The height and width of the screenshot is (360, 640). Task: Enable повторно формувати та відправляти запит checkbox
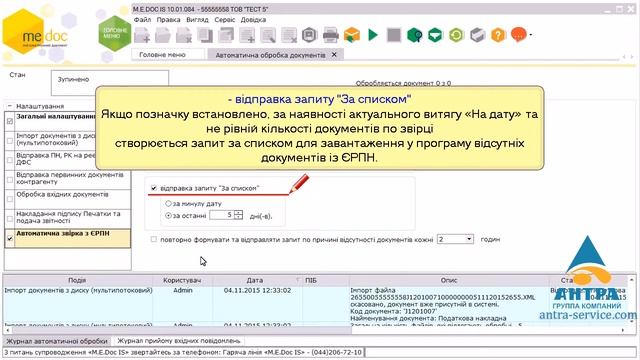point(154,239)
